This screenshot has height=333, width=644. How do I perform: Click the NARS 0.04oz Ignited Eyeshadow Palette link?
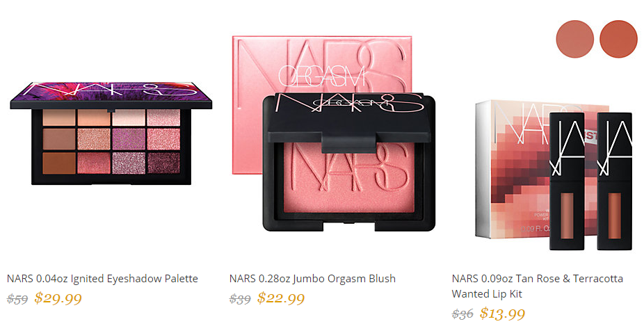click(x=103, y=279)
